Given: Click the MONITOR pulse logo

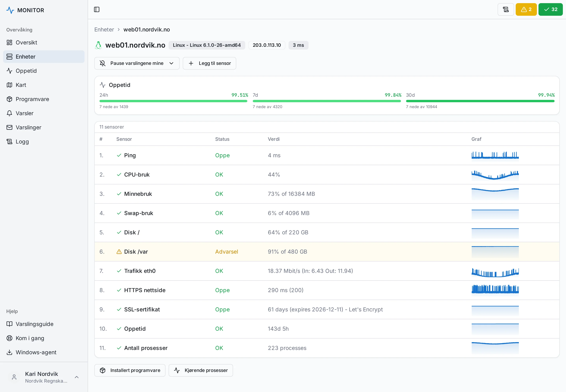Looking at the screenshot, I should pos(10,10).
